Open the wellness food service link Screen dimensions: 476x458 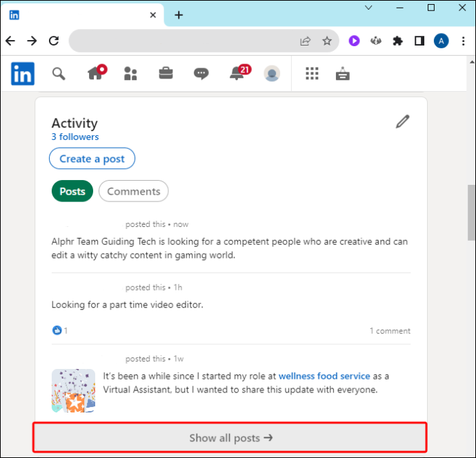324,376
